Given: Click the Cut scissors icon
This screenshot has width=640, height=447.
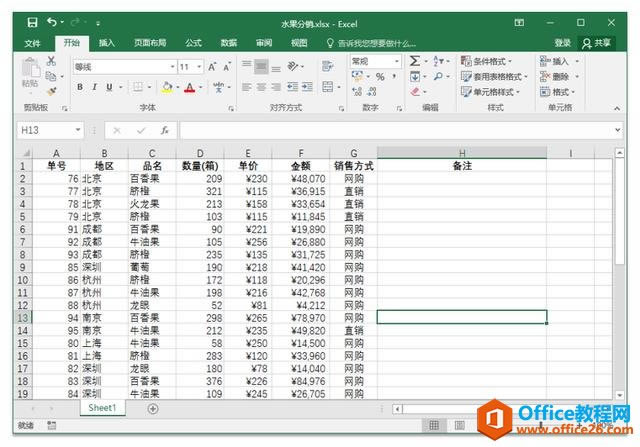Looking at the screenshot, I should [x=51, y=61].
